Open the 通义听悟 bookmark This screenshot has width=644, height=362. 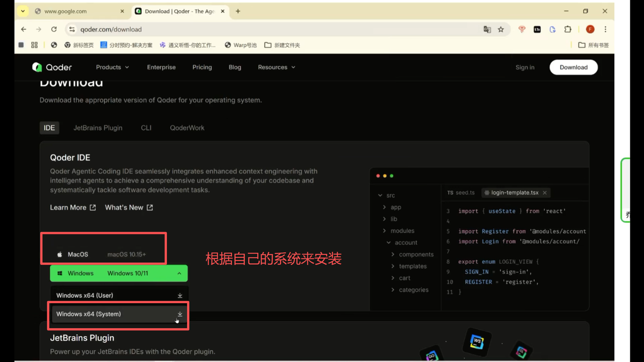click(188, 45)
